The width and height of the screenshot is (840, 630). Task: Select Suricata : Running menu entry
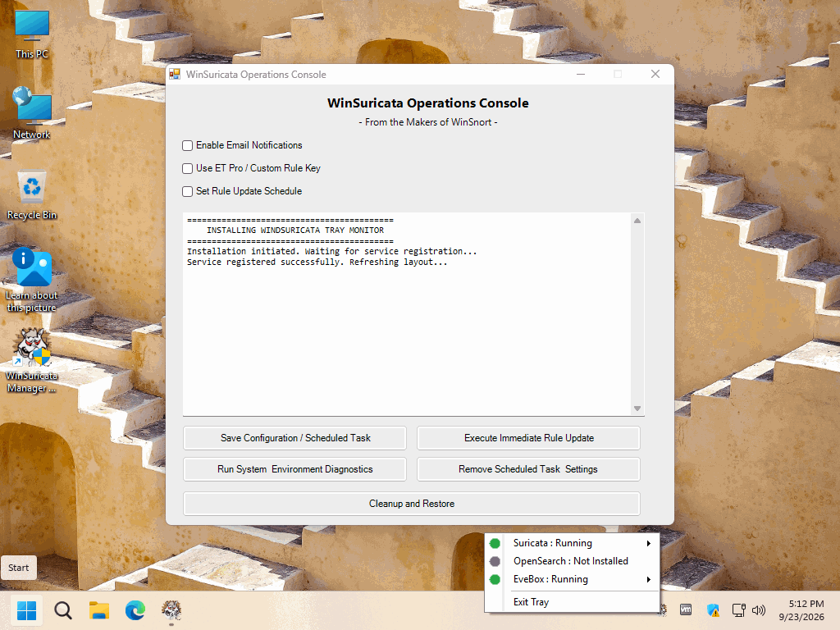coord(572,543)
